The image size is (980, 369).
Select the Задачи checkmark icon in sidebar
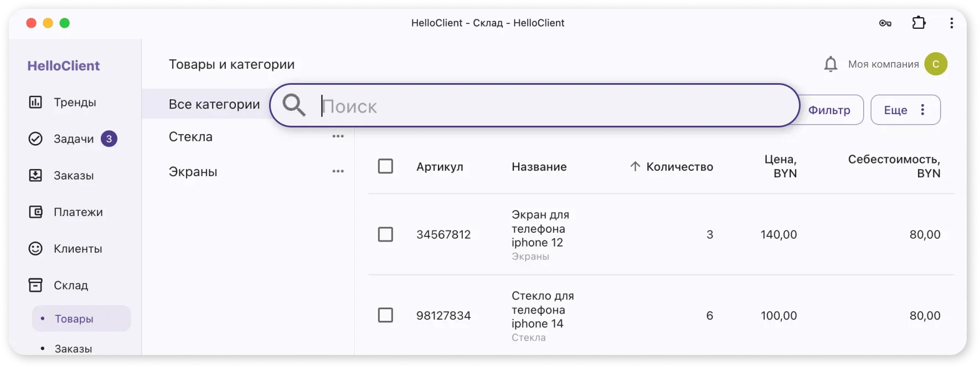click(35, 139)
